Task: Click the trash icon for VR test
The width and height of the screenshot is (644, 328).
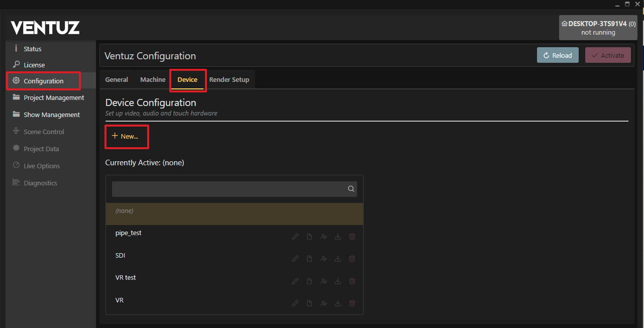Action: (x=352, y=281)
